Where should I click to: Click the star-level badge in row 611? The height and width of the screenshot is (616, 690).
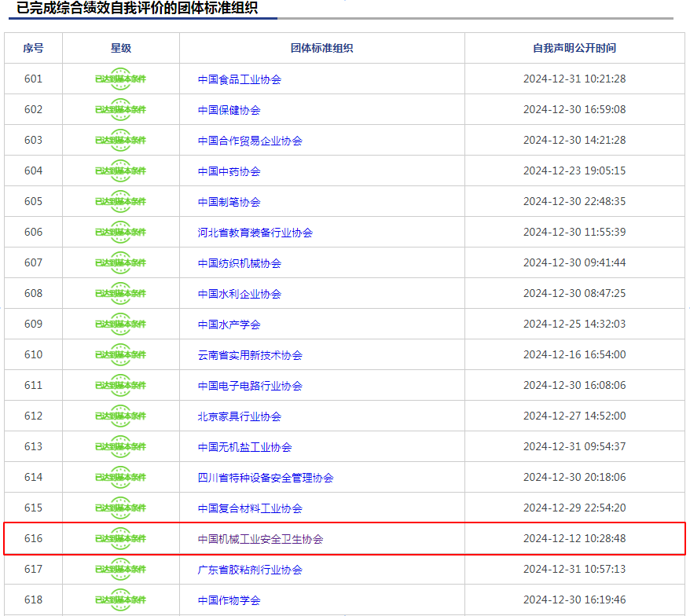120,386
